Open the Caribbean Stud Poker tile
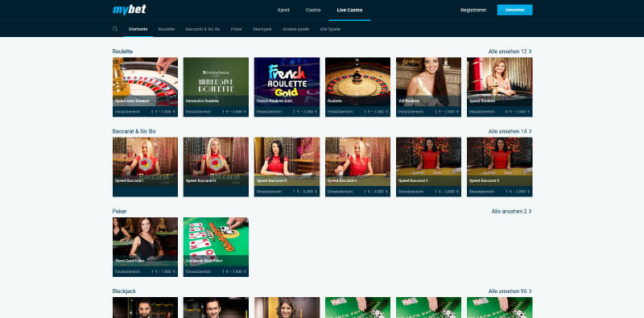 pyautogui.click(x=216, y=247)
